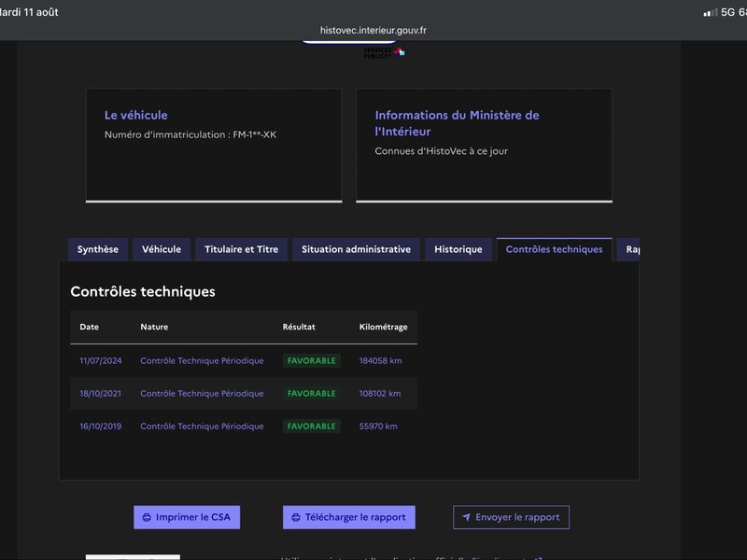Select the date 16/10/2019
Screen dimensions: 747x560
[101, 427]
